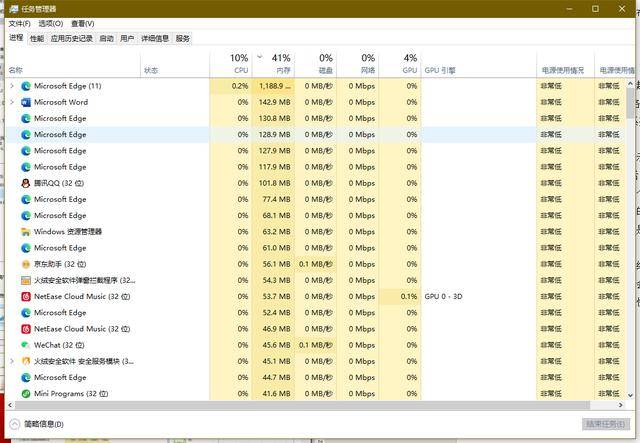Select the 63.2 MB memory cell
The image size is (640, 443).
[x=273, y=232]
